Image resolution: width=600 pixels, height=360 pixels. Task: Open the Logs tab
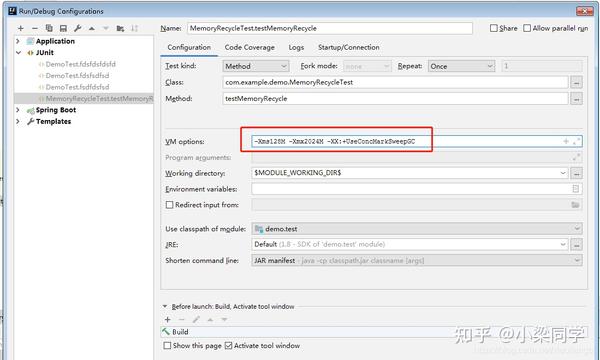tap(296, 47)
